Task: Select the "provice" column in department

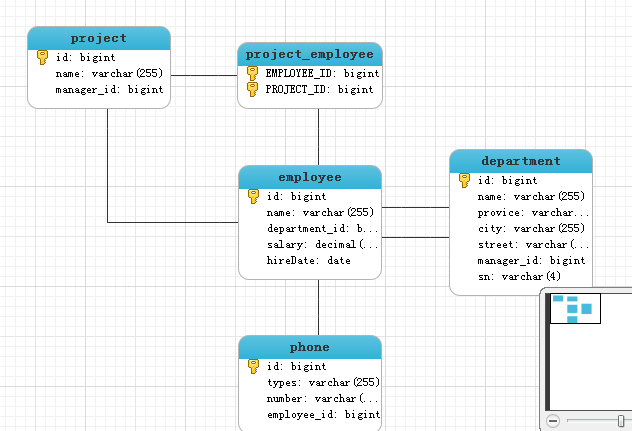Action: [533, 212]
